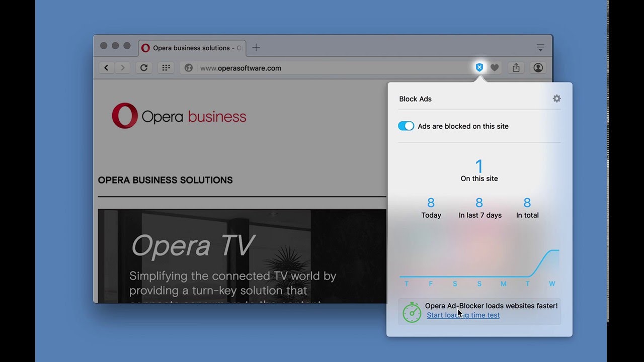Click the site badge icon beside the URL
Screen dimensions: 644x362
188,67
